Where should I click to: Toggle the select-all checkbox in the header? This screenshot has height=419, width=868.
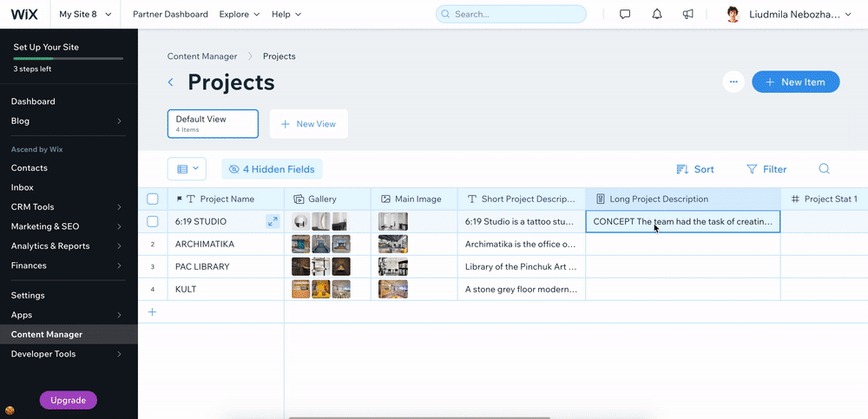(153, 200)
